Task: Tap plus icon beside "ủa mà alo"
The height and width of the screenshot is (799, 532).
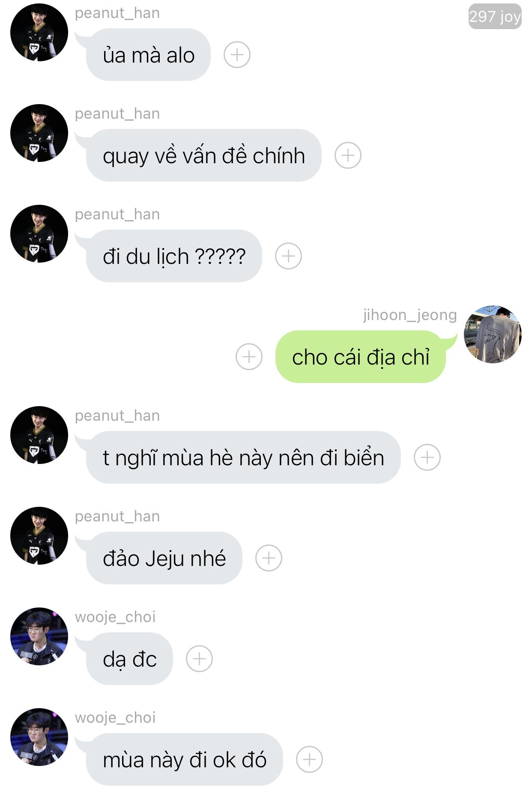Action: [x=237, y=55]
